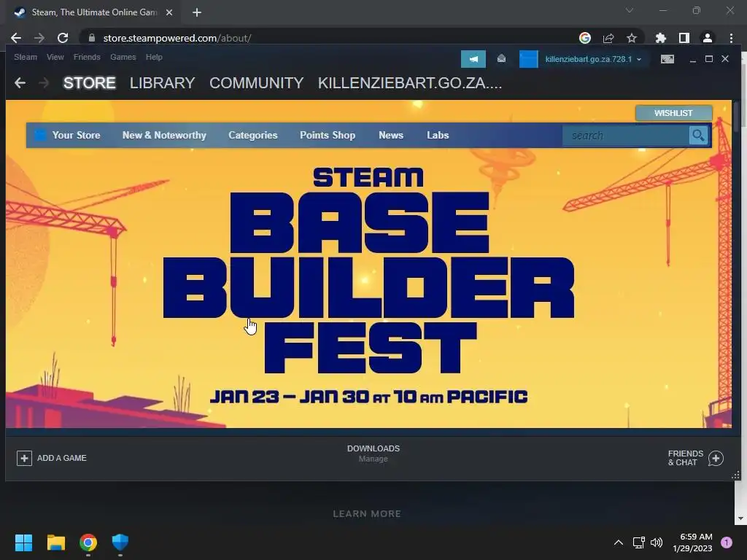Image resolution: width=747 pixels, height=560 pixels.
Task: Click the WISHLIST button
Action: click(673, 113)
